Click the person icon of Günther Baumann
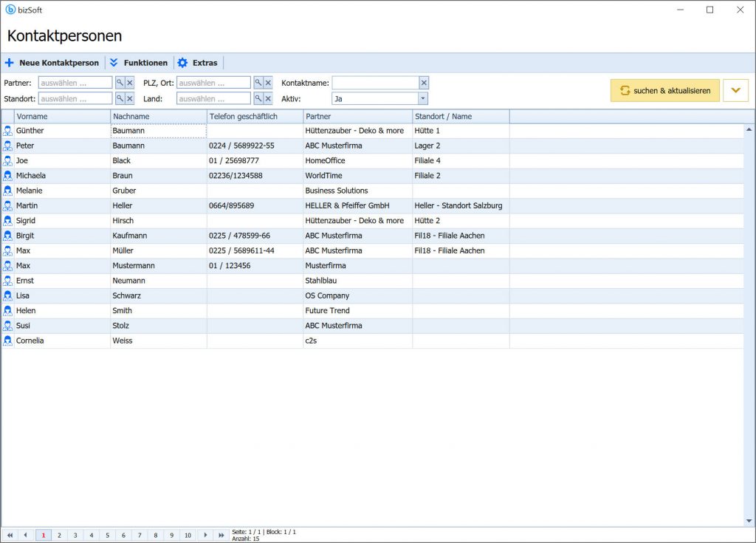Image resolution: width=756 pixels, height=543 pixels. coord(7,131)
